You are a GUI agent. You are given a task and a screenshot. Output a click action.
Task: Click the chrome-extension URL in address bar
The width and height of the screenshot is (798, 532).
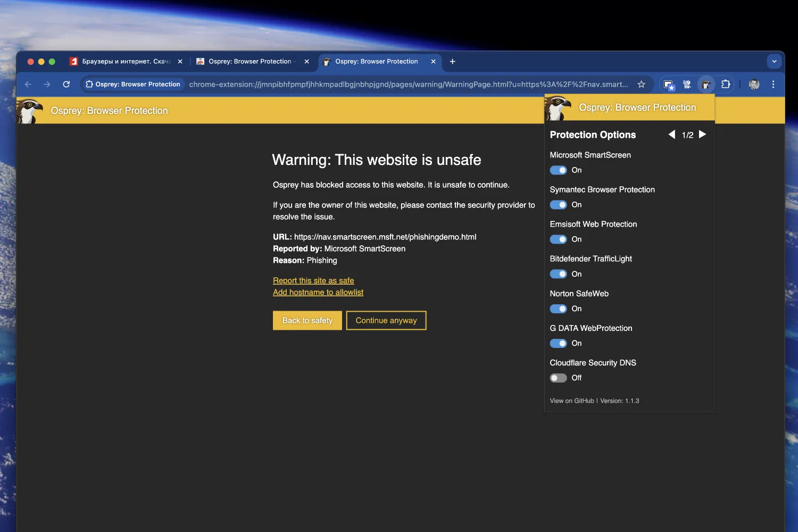[409, 84]
